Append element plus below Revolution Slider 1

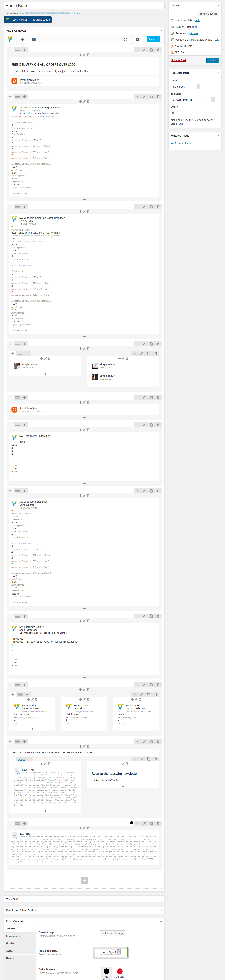coord(84,89)
